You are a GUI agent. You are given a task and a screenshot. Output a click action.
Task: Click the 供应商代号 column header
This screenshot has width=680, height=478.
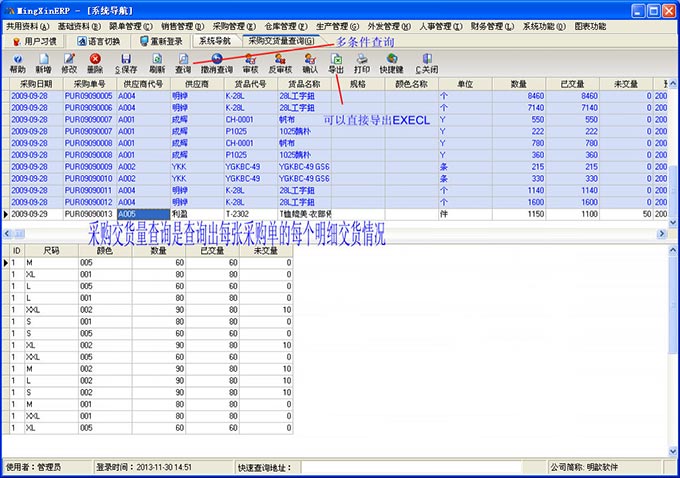144,84
